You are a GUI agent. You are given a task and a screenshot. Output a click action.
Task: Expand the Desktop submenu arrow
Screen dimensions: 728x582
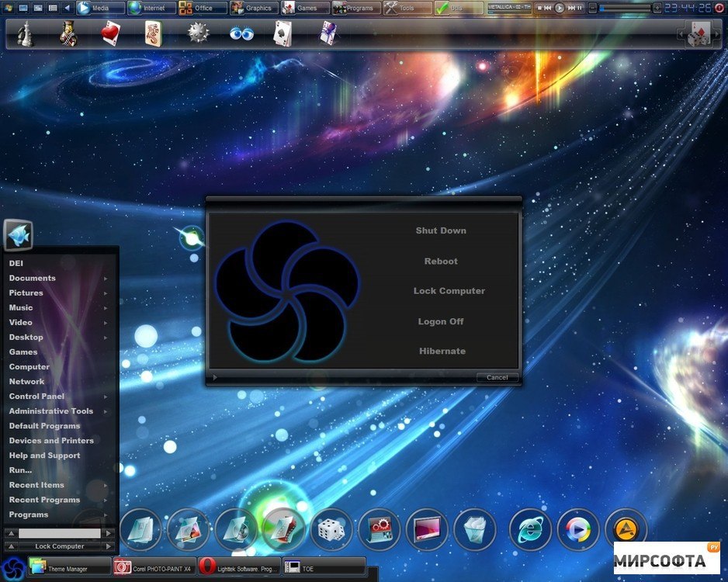pos(106,338)
